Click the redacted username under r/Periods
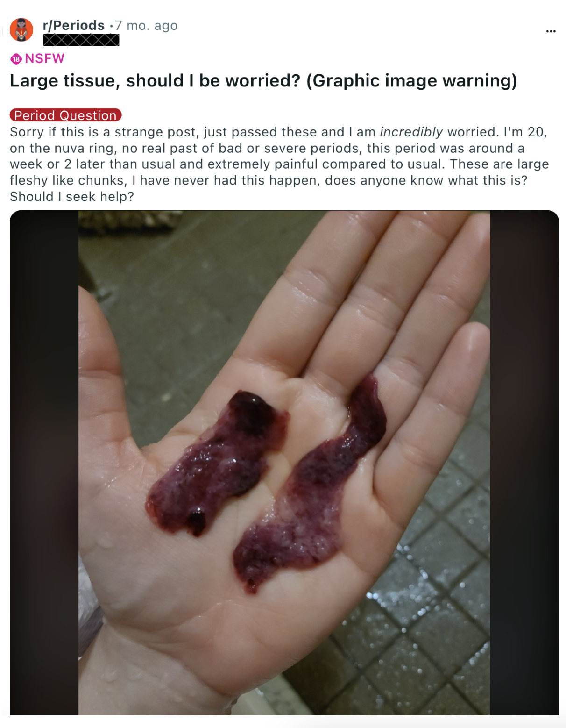This screenshot has height=728, width=566. (x=81, y=40)
